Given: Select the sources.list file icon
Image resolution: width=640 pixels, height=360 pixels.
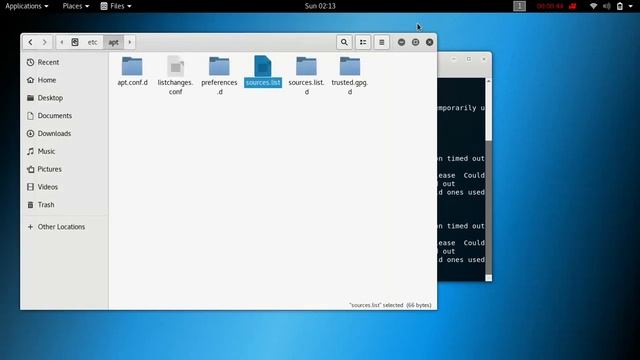Looking at the screenshot, I should point(262,66).
